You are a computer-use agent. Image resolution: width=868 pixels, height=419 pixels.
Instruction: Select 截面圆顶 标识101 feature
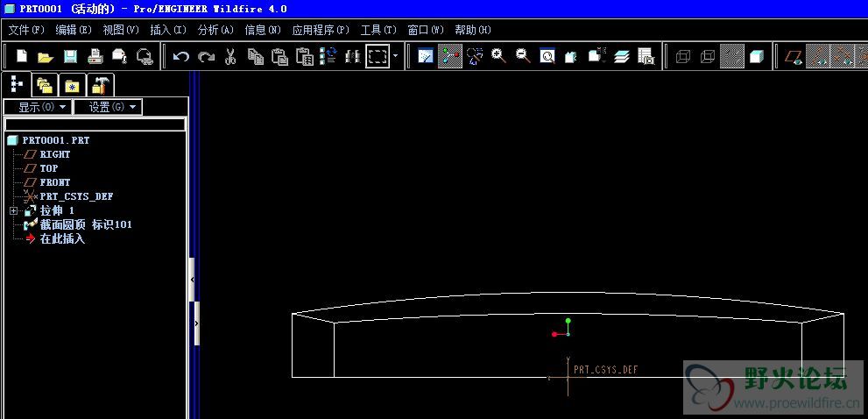click(86, 225)
